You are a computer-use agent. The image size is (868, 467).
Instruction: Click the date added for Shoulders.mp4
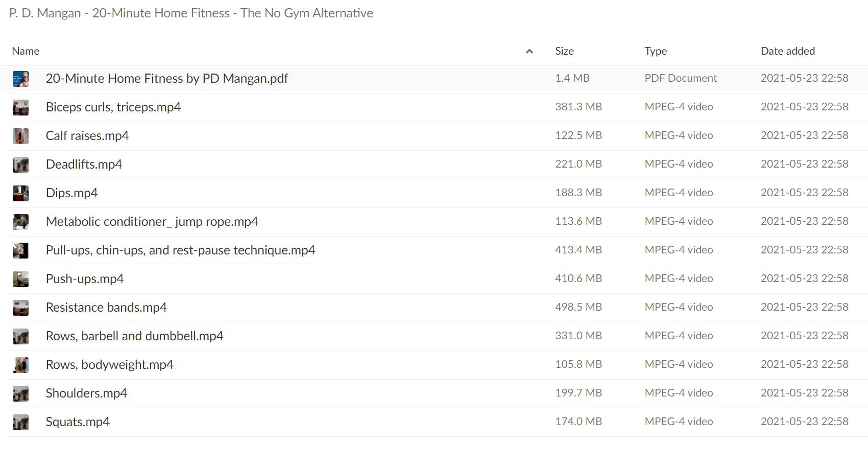805,393
